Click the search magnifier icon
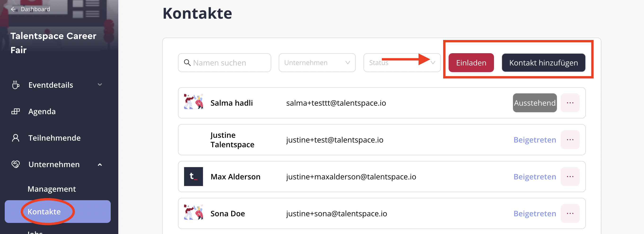 click(x=187, y=63)
